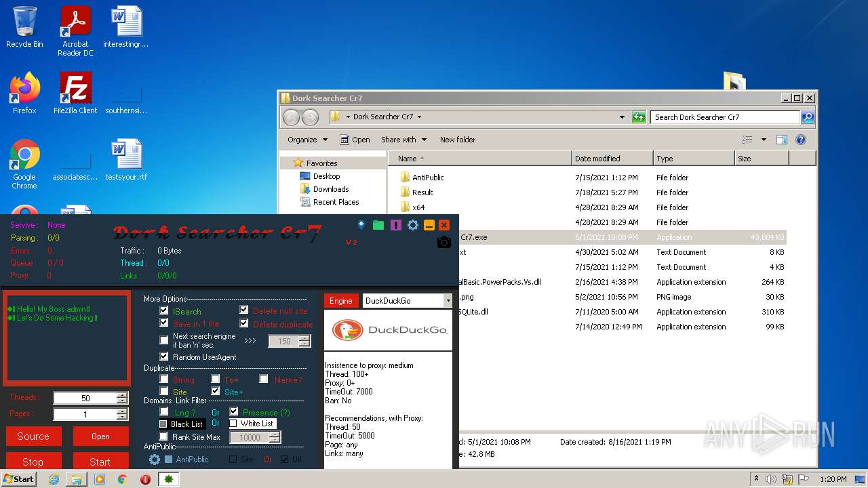Image resolution: width=868 pixels, height=488 pixels.
Task: Toggle the ISearch checkbox
Action: click(163, 310)
